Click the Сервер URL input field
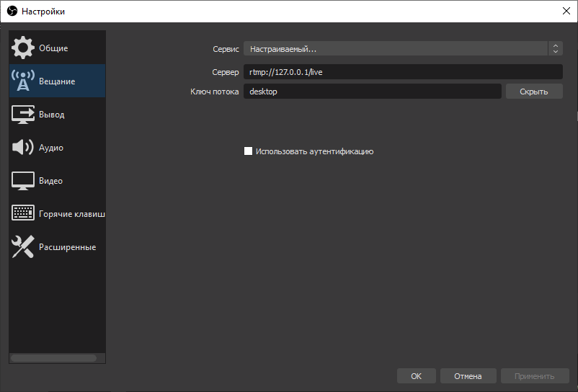Viewport: 578px width, 392px height. (x=402, y=72)
